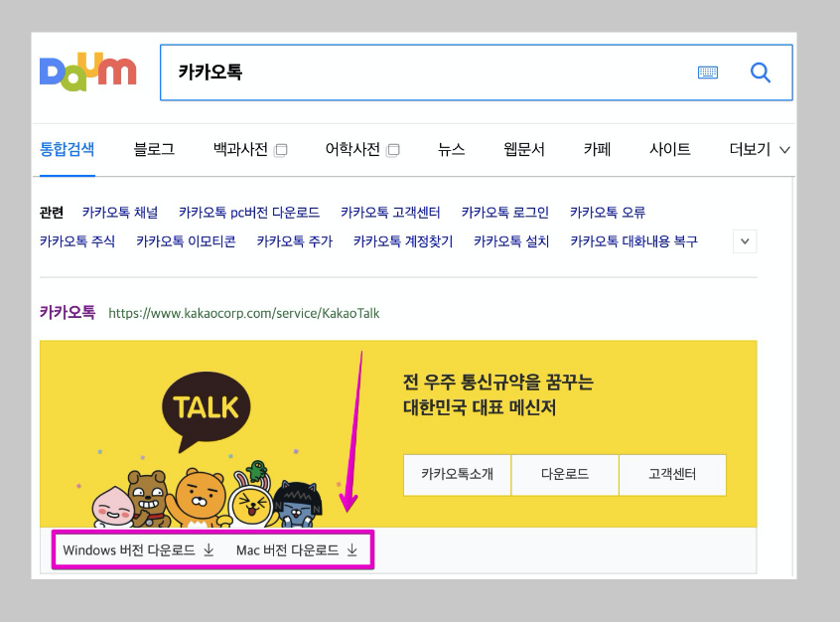
Task: Click related search 카카오톡 고객센터
Action: pos(390,213)
